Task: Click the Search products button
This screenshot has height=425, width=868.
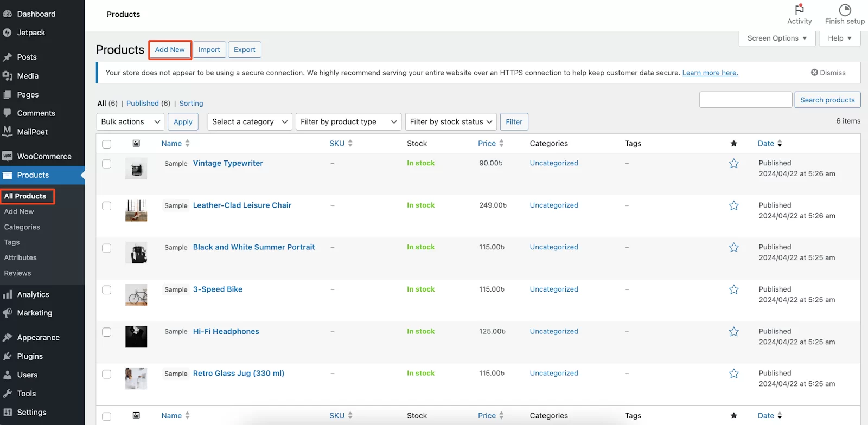Action: point(827,100)
